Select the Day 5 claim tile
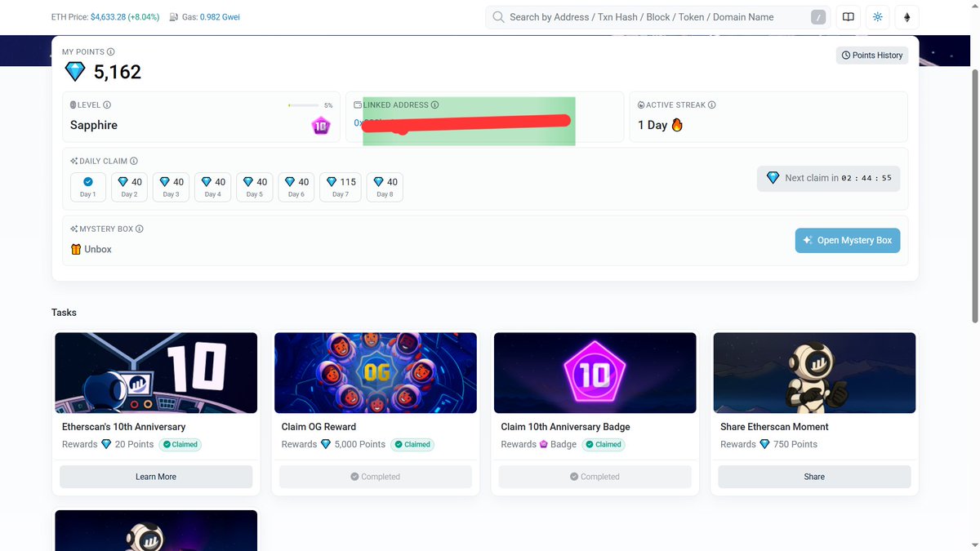980x551 pixels. [x=255, y=187]
